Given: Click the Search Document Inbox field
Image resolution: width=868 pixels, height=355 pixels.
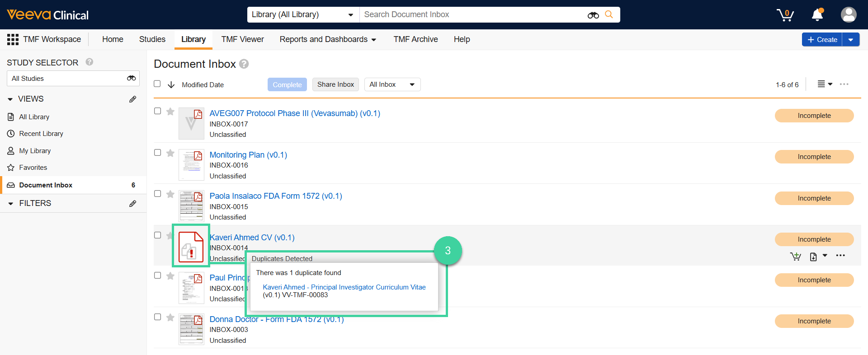Looking at the screenshot, I should click(472, 14).
